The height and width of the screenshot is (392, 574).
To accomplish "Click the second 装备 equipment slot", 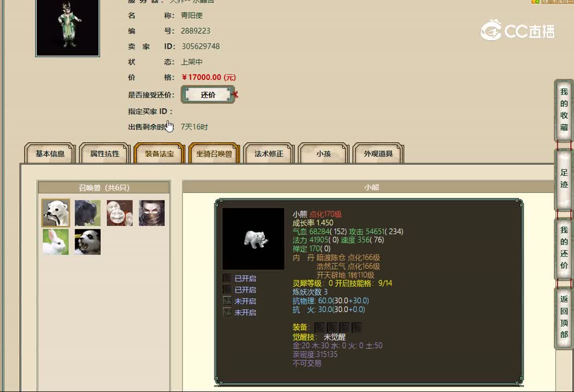I will tap(332, 327).
